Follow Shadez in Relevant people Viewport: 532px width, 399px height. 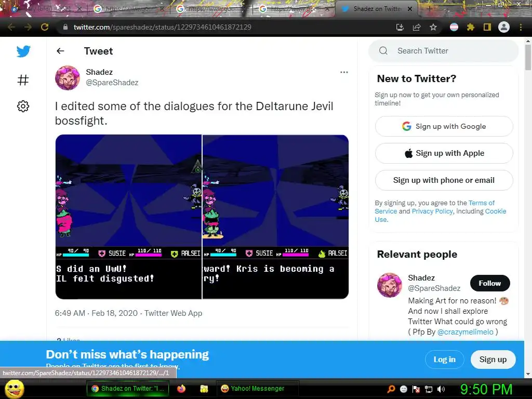pyautogui.click(x=489, y=283)
